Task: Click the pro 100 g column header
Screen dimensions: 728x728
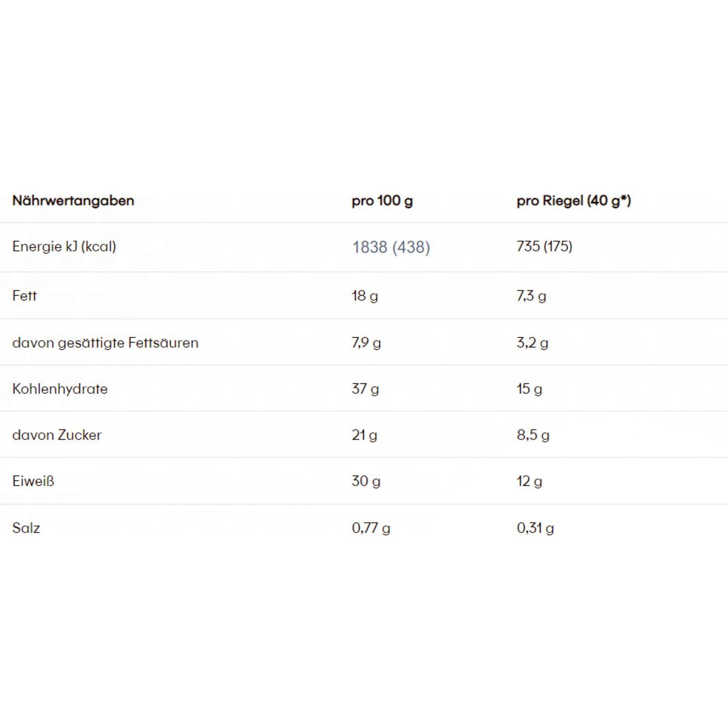Action: tap(382, 200)
